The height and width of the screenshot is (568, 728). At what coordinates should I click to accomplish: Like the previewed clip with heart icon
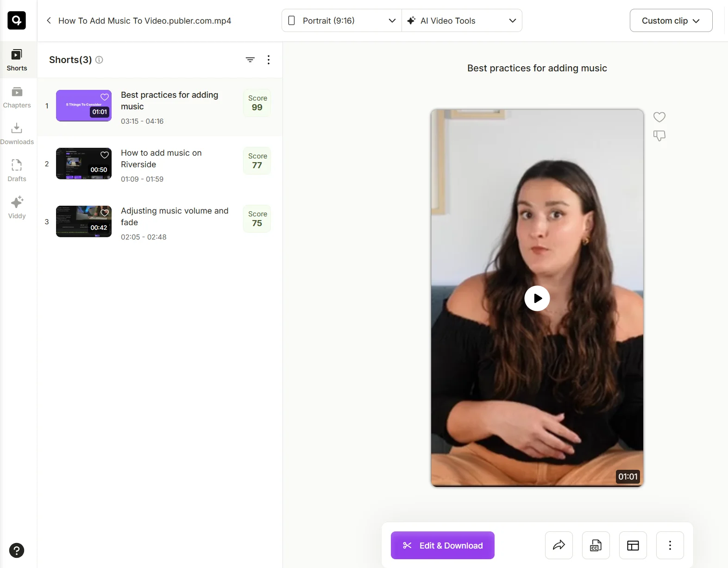point(659,117)
